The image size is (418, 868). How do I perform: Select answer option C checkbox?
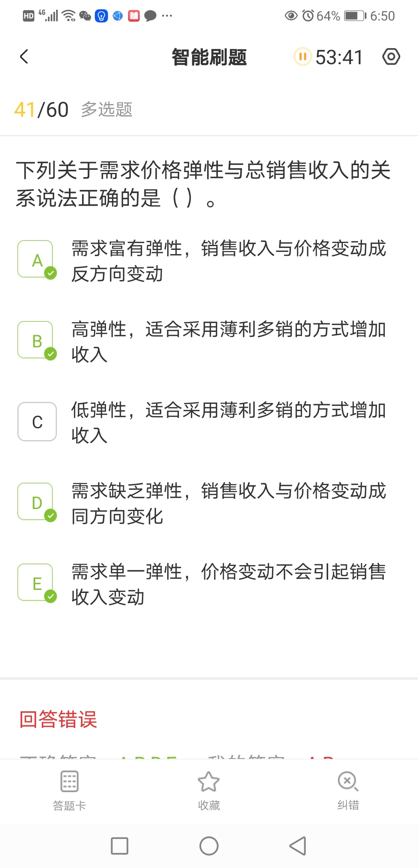(37, 422)
